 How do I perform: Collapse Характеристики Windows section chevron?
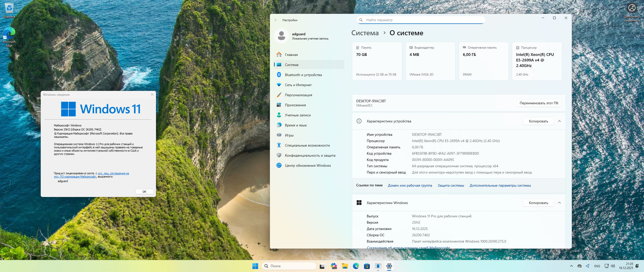coord(559,203)
